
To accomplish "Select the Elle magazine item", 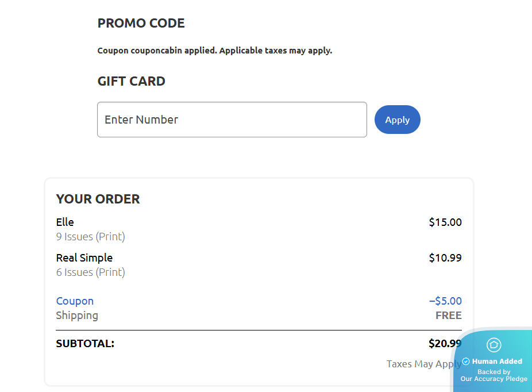I will point(65,222).
